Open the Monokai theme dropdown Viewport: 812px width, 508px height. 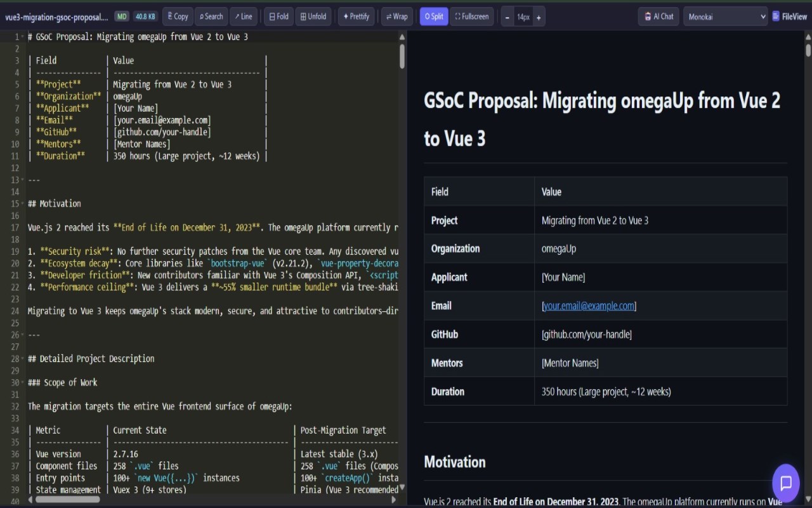point(725,17)
